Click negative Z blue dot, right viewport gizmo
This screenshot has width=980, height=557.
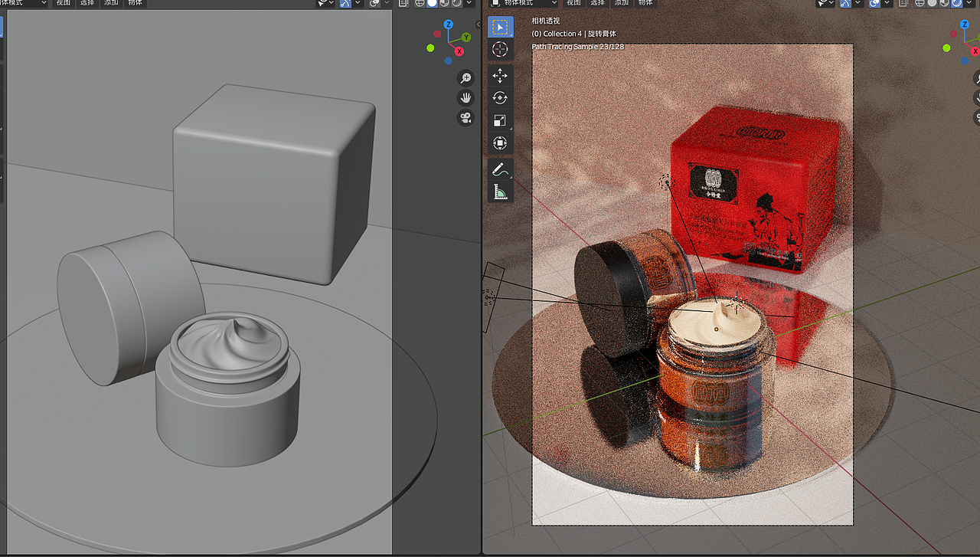click(x=965, y=60)
